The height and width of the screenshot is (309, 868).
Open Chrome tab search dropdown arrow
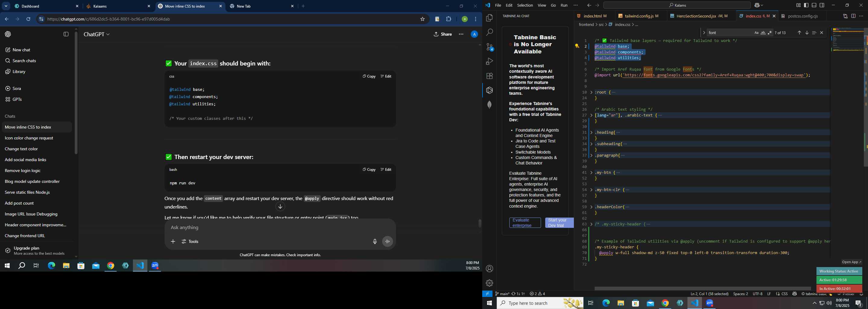click(x=6, y=6)
